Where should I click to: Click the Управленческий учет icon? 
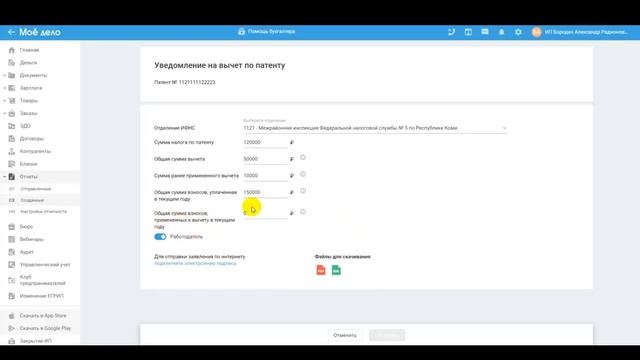click(11, 264)
